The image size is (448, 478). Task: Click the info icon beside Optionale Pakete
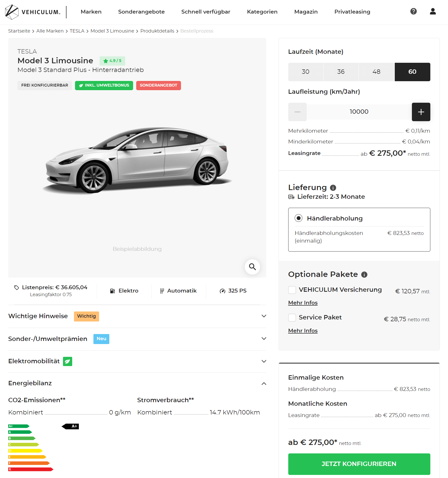coord(364,275)
